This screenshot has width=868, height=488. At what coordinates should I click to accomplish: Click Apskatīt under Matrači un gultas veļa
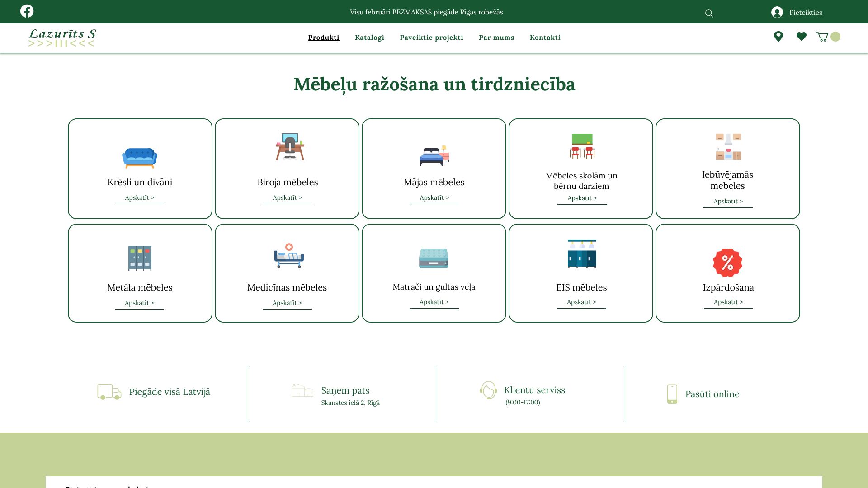pyautogui.click(x=434, y=302)
